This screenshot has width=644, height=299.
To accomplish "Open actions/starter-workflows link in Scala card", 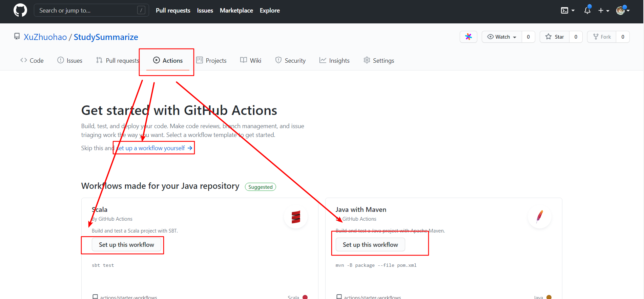I will (128, 297).
